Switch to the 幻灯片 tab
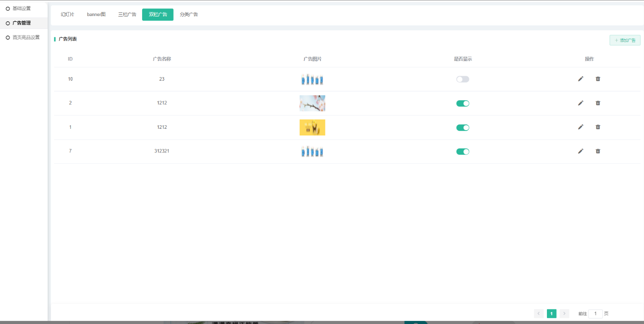Image resolution: width=644 pixels, height=324 pixels. pyautogui.click(x=68, y=15)
